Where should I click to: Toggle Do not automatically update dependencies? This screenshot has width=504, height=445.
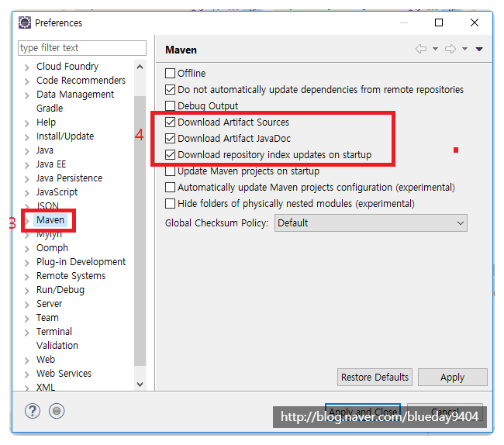point(170,89)
